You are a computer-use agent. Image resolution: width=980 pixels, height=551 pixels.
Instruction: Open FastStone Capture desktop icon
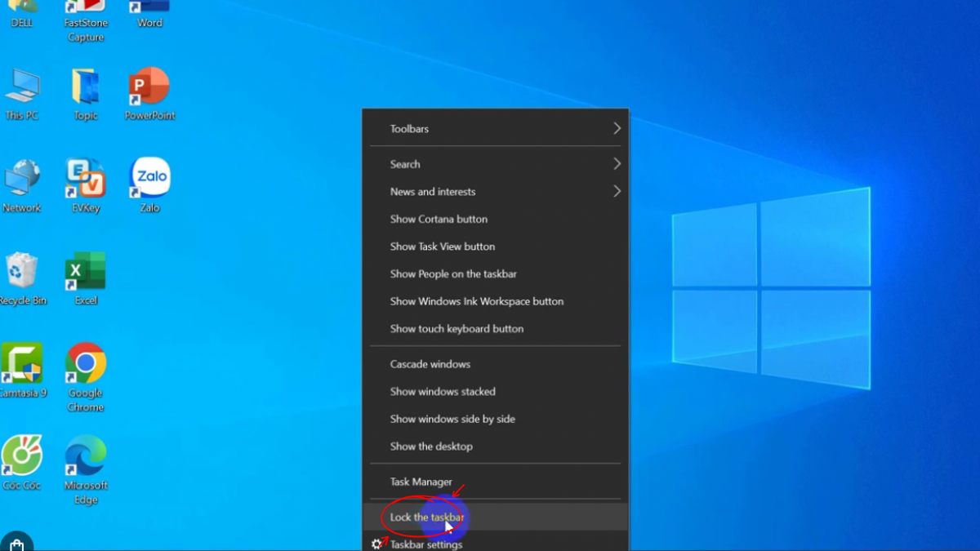click(85, 21)
